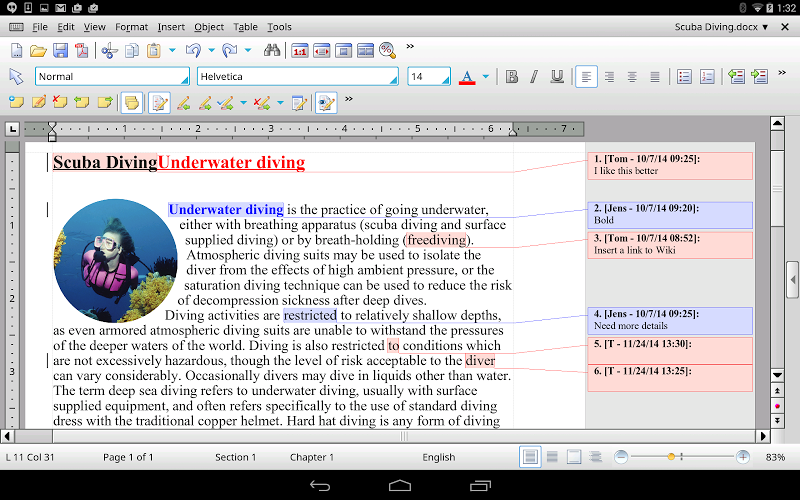The width and height of the screenshot is (800, 500).
Task: Export document as PDF
Action: pos(82,50)
